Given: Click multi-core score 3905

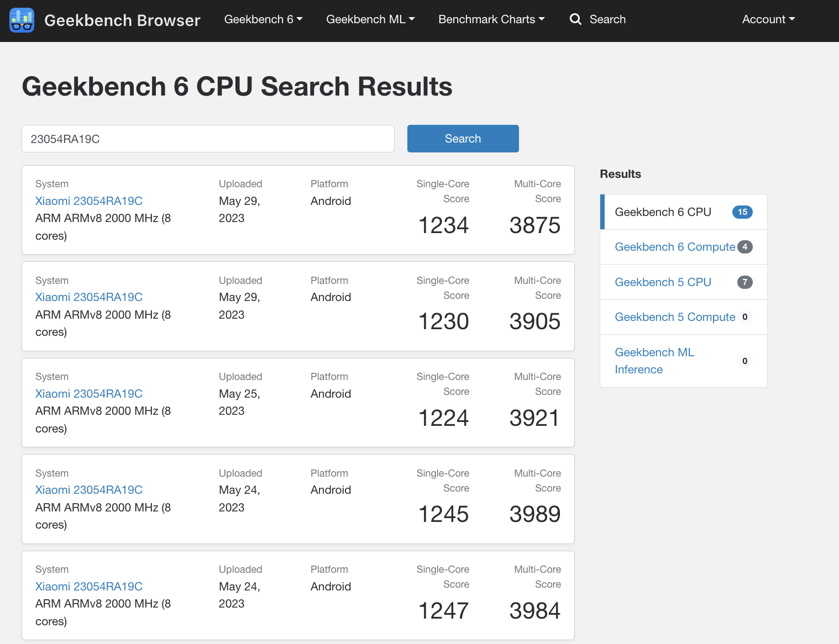Looking at the screenshot, I should (x=535, y=321).
